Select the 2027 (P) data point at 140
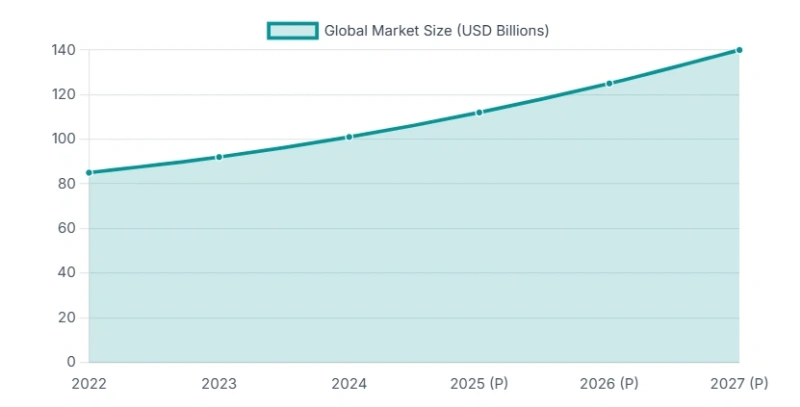The width and height of the screenshot is (800, 407). tap(739, 50)
